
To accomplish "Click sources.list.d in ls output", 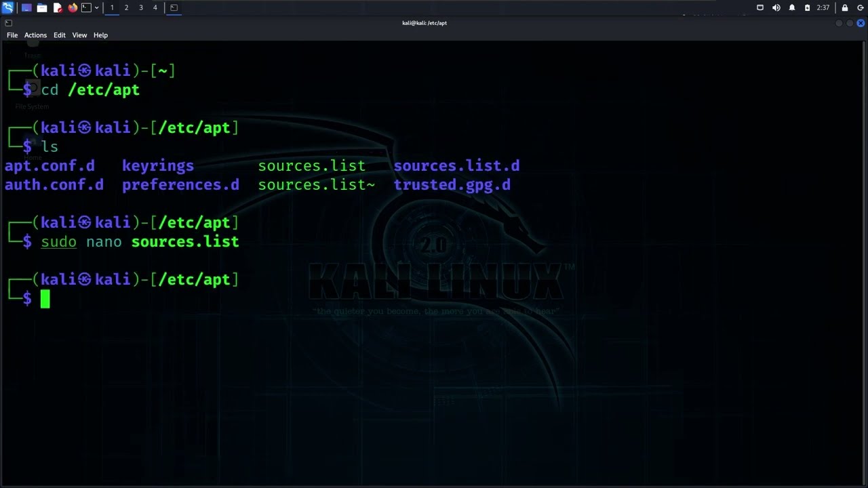I will (x=456, y=166).
